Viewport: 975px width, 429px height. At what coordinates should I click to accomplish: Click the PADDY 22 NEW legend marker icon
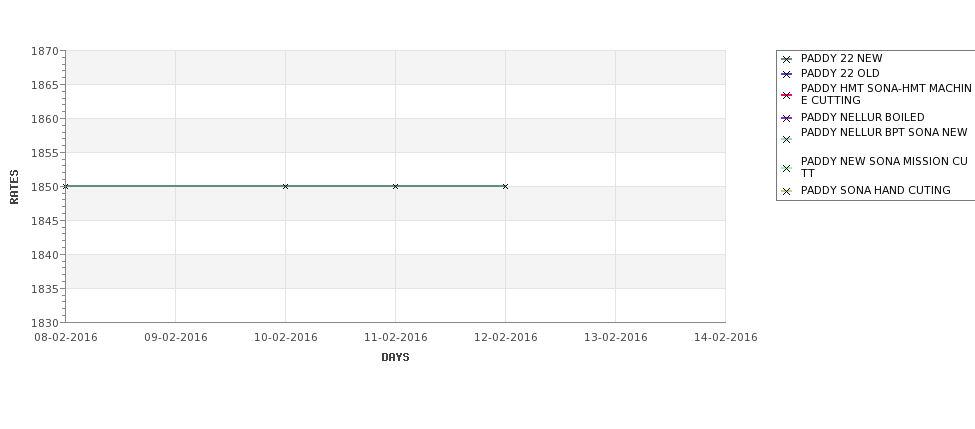click(x=786, y=60)
